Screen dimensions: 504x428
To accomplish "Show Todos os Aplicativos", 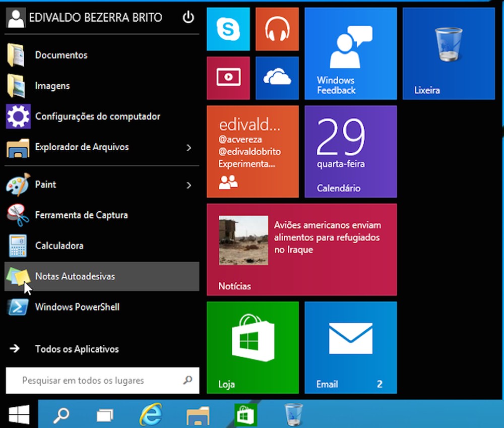I will [102, 349].
